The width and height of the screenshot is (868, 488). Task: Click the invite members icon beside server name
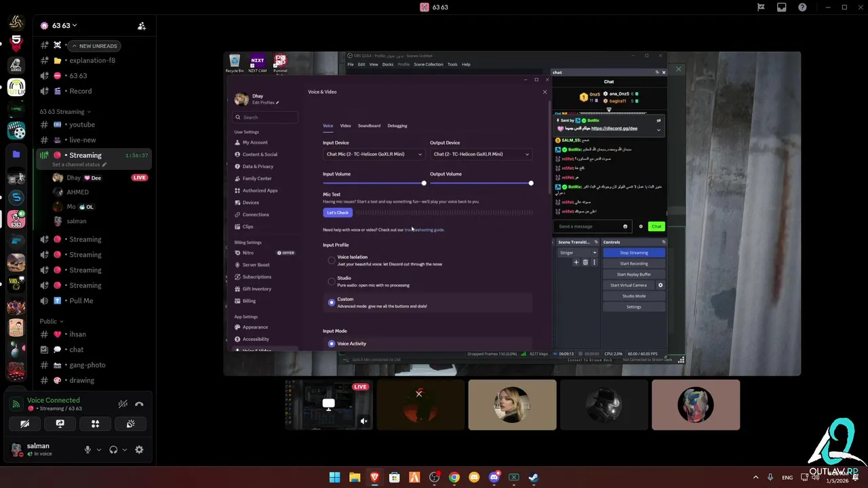click(142, 26)
